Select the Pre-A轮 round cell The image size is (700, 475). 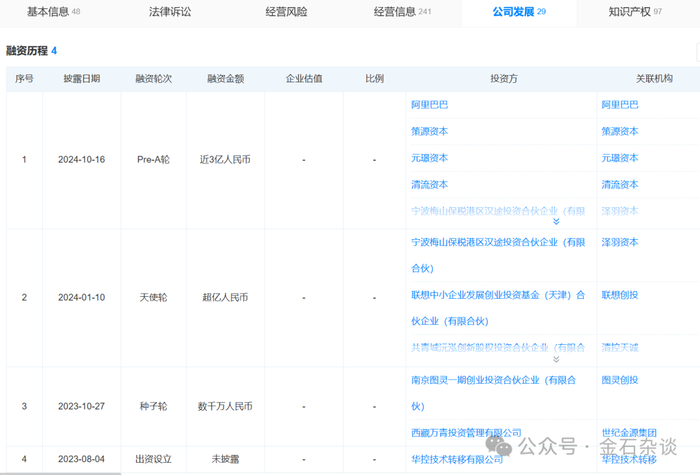[154, 160]
